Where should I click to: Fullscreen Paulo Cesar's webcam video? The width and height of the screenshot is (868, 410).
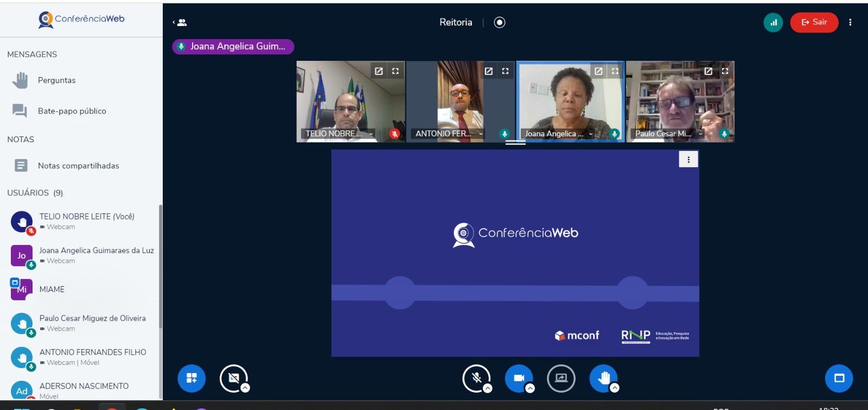point(725,71)
